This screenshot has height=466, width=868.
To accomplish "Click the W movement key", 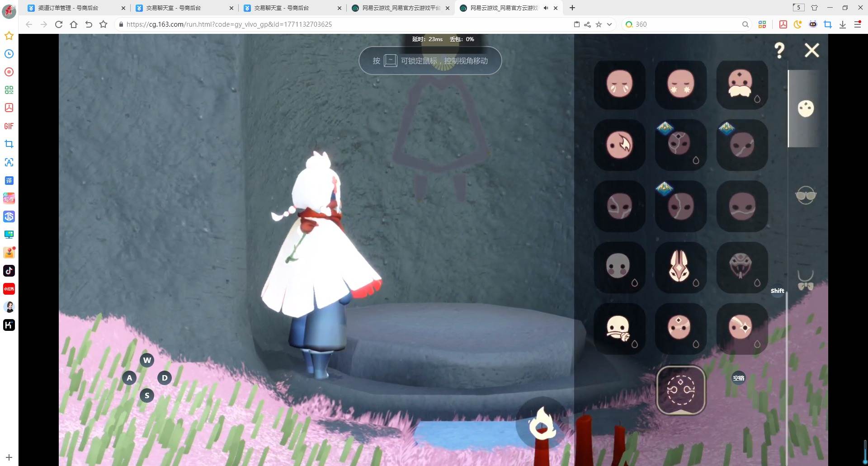I will pyautogui.click(x=147, y=360).
